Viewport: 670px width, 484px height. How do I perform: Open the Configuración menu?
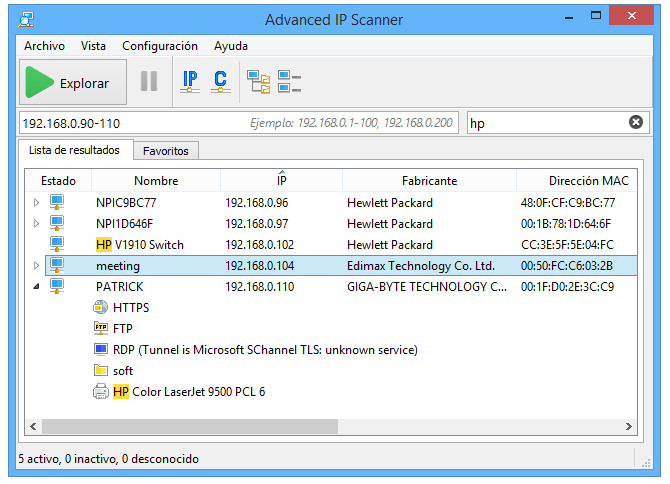click(160, 46)
